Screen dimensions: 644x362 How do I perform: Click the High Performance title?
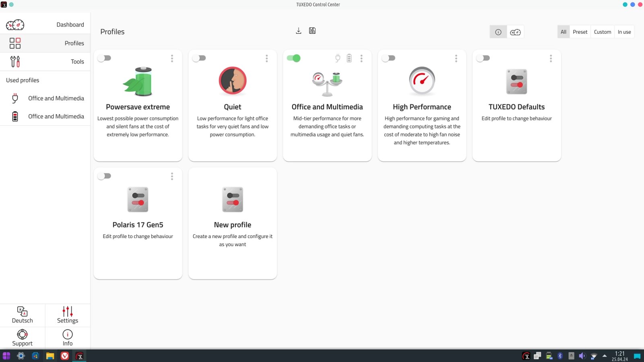tap(422, 107)
